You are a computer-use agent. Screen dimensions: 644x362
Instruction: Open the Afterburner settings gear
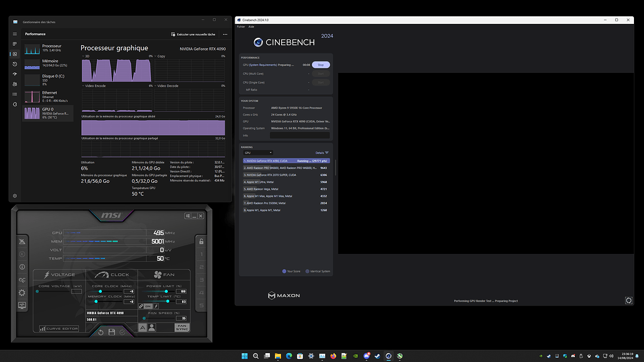21,292
